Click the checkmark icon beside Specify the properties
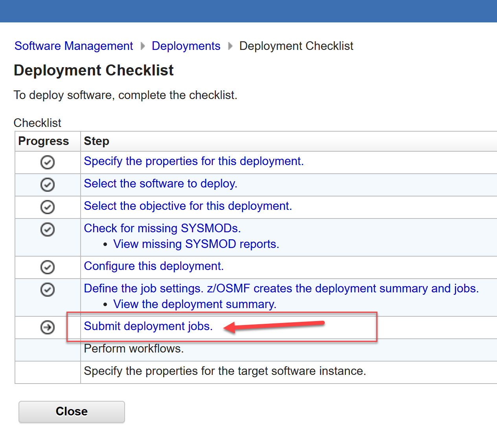 tap(48, 162)
